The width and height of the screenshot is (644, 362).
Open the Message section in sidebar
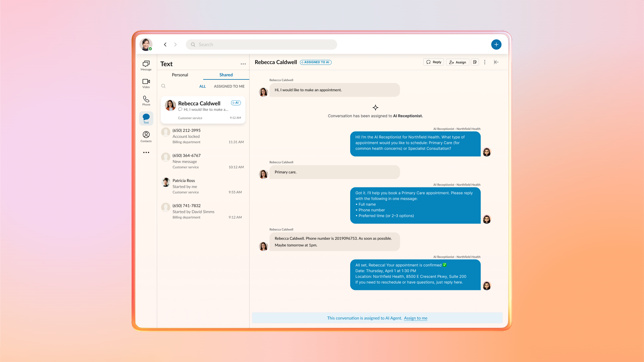click(146, 65)
